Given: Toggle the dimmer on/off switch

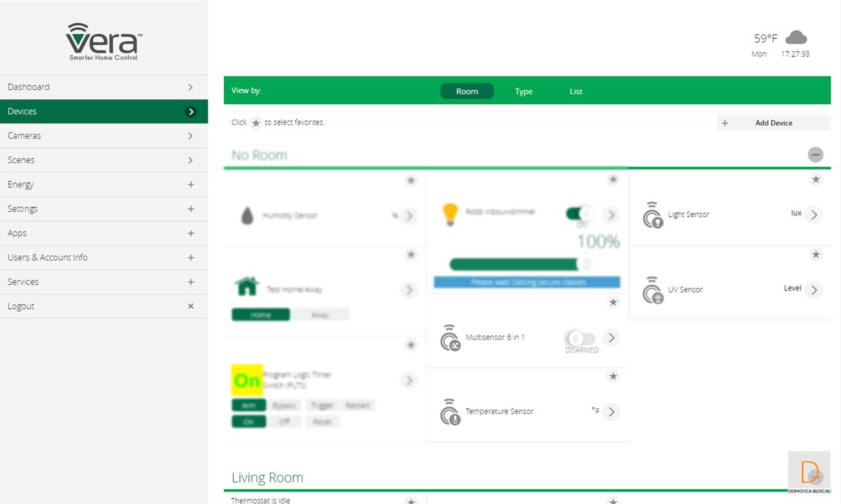Looking at the screenshot, I should [579, 214].
